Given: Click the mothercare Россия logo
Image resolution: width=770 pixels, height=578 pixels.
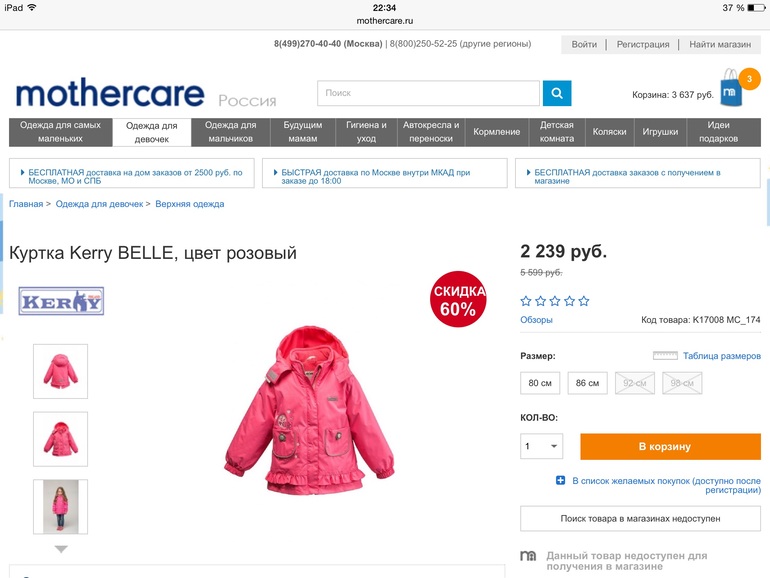Looking at the screenshot, I should click(x=146, y=93).
